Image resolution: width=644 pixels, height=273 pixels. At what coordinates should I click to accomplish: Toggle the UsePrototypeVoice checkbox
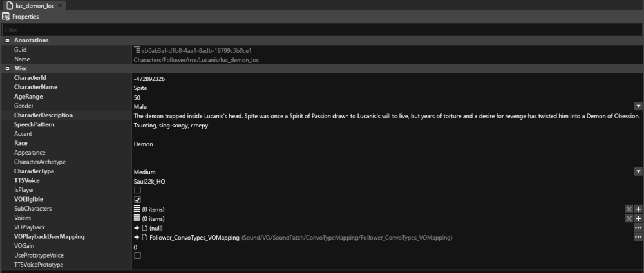click(x=137, y=256)
